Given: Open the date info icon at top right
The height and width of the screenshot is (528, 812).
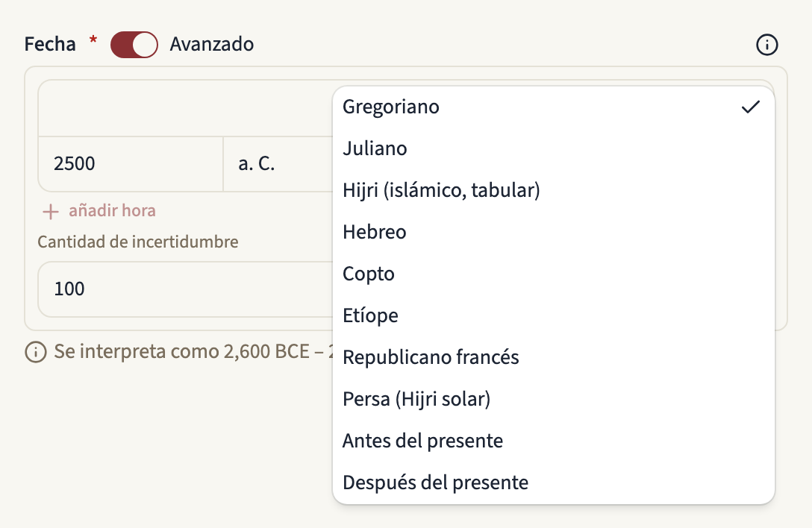Looking at the screenshot, I should [x=766, y=45].
